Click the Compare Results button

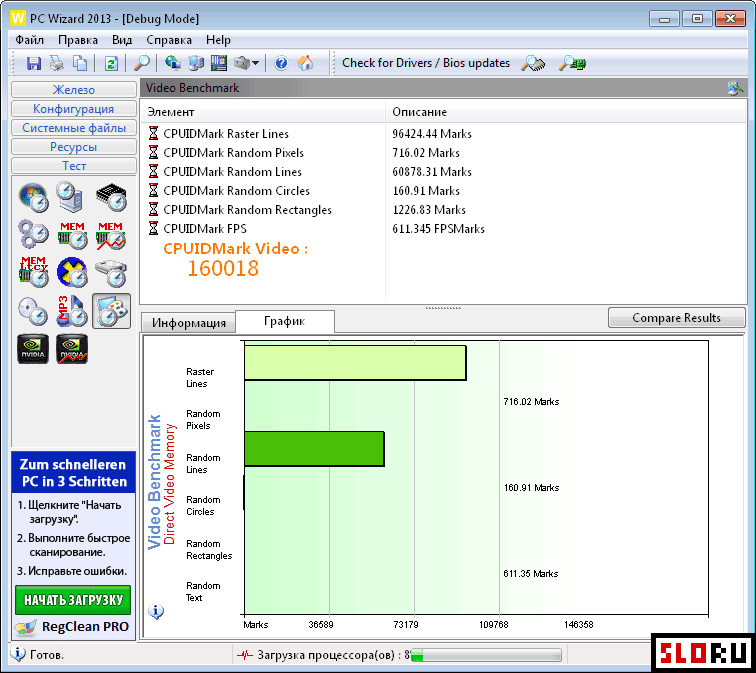676,318
